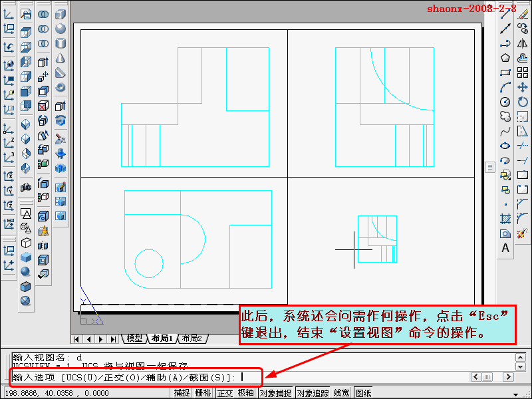Open status bar tray menu arrow
532x399 pixels.
pos(516,394)
